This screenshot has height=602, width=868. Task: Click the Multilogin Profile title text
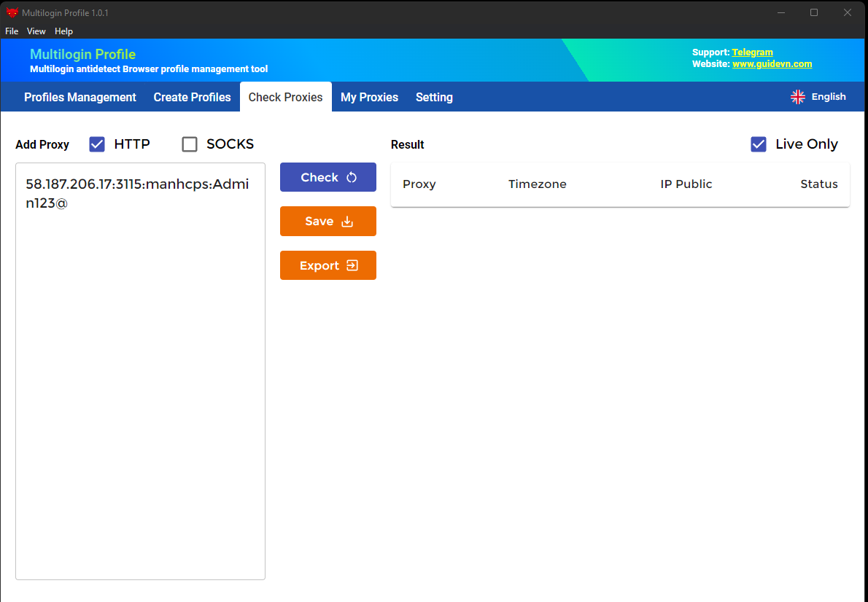point(83,54)
